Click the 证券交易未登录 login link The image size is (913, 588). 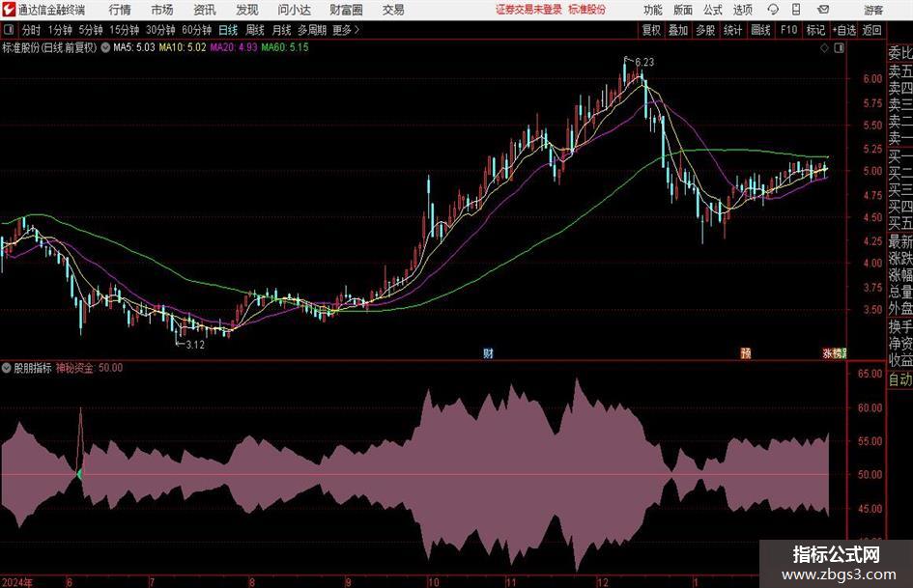click(528, 10)
